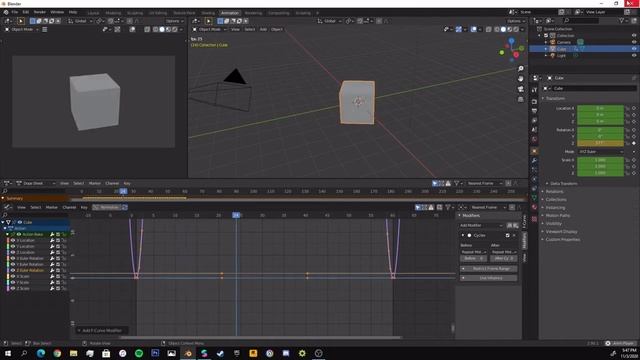Click the Restrict Frame Range panel header

click(x=489, y=269)
